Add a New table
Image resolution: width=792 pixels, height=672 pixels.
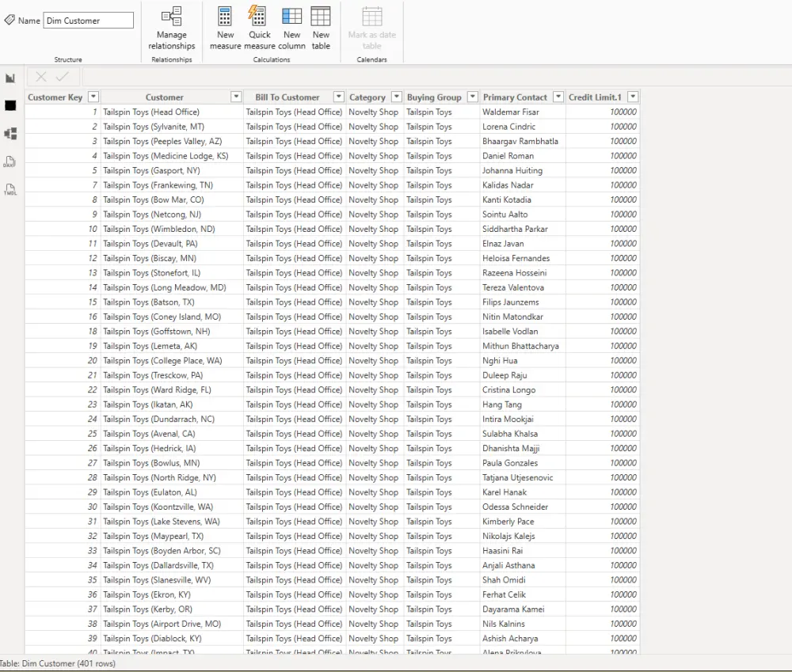[321, 28]
